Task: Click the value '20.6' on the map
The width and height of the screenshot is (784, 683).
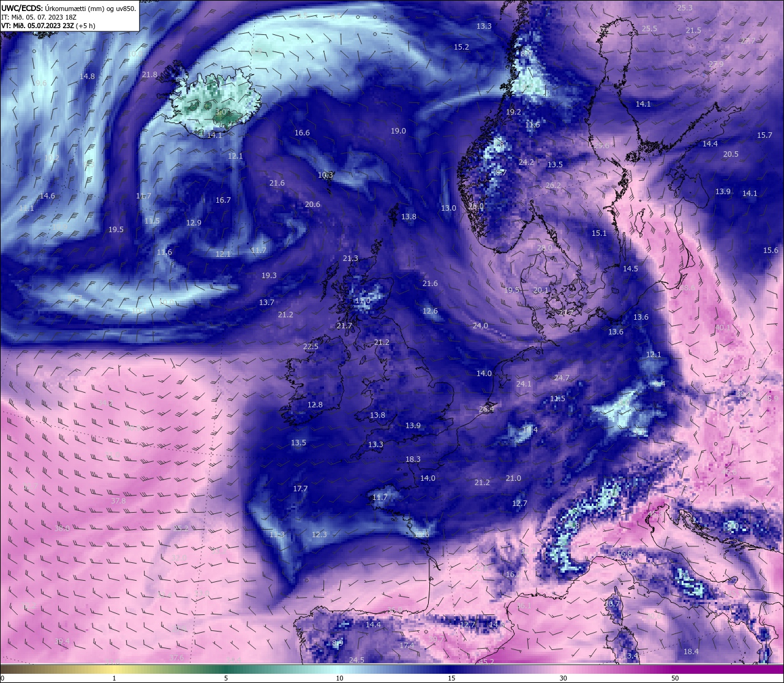Action: tap(312, 205)
